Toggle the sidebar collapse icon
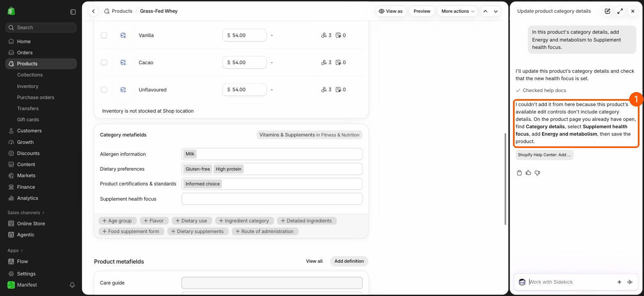 (x=73, y=12)
